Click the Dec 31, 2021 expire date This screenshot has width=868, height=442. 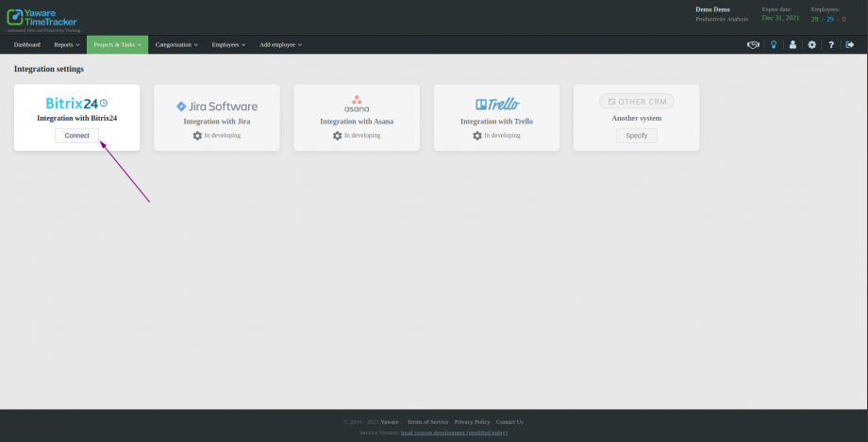coord(780,18)
